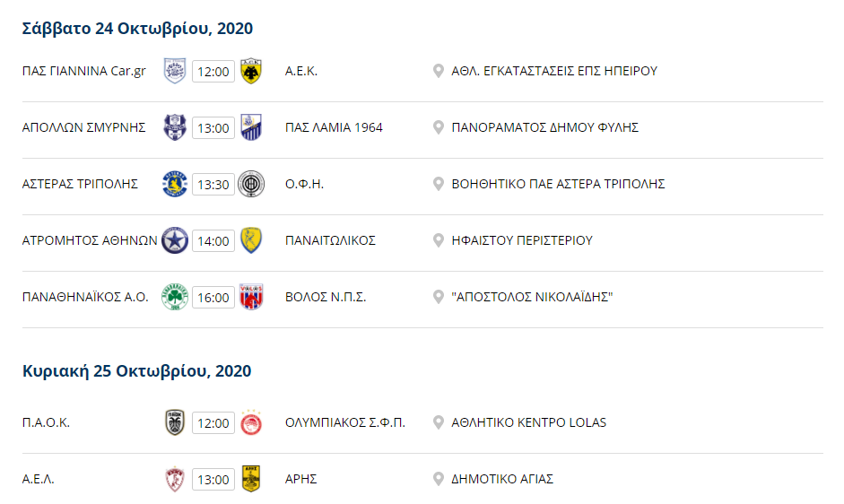Open the PAS Lamia 1964 crest
The image size is (844, 504).
[251, 127]
